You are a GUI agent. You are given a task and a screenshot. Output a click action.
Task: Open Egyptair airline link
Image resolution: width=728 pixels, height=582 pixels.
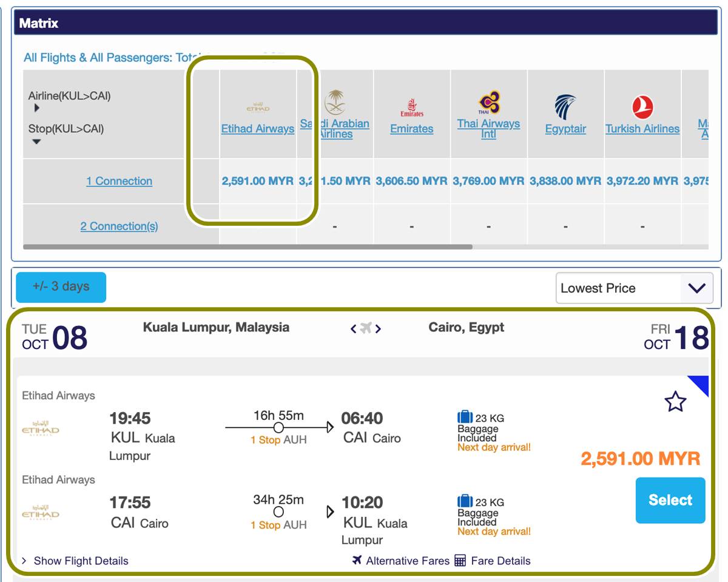(x=565, y=129)
